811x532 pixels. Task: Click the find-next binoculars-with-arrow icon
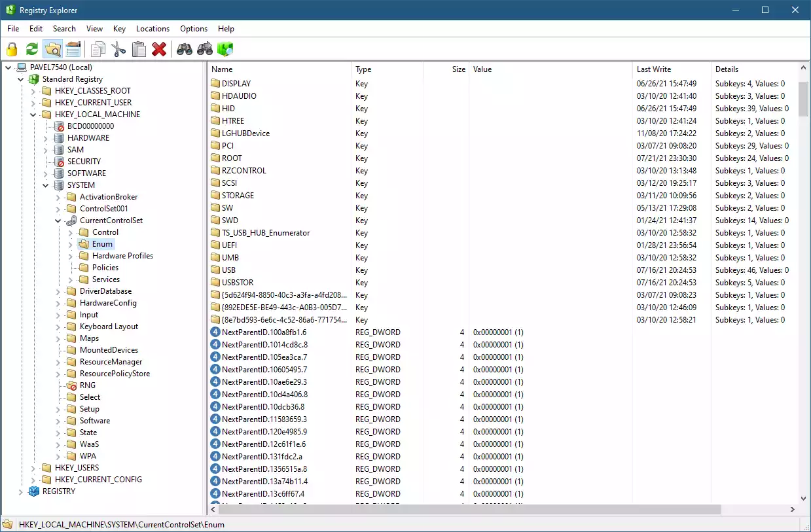(204, 49)
